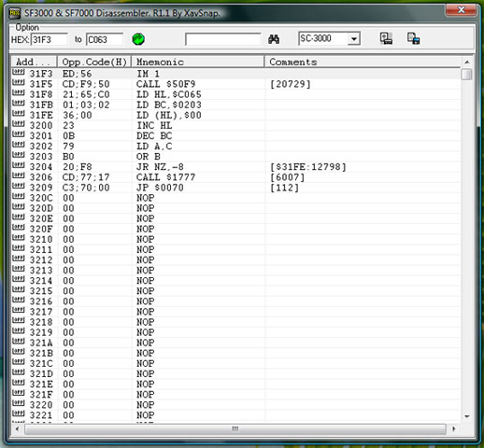484x448 pixels.
Task: Click the binoculars search icon
Action: coord(274,39)
